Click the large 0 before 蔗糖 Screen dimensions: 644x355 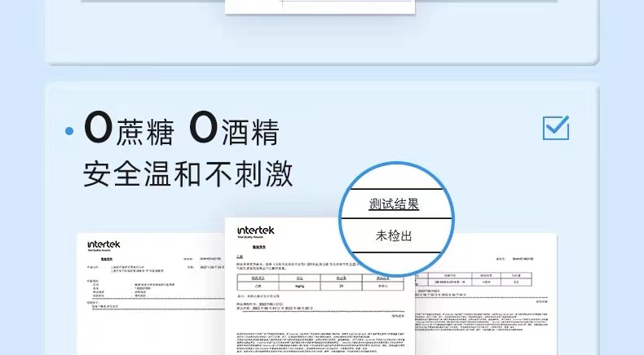[97, 129]
